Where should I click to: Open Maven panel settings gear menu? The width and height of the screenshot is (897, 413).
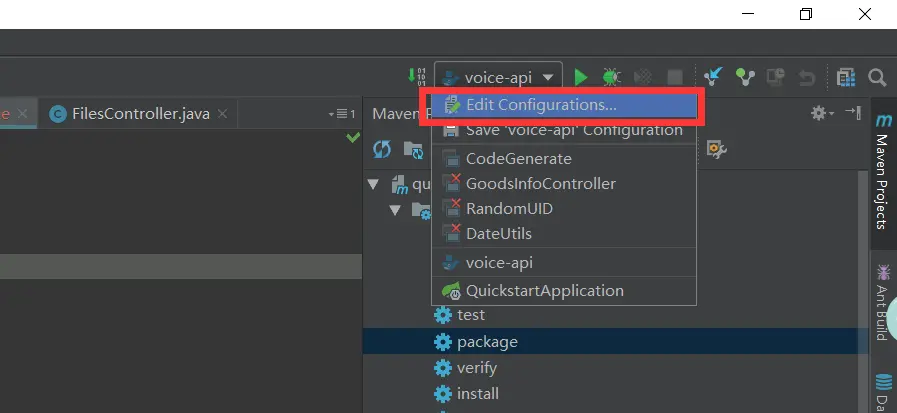tap(822, 113)
